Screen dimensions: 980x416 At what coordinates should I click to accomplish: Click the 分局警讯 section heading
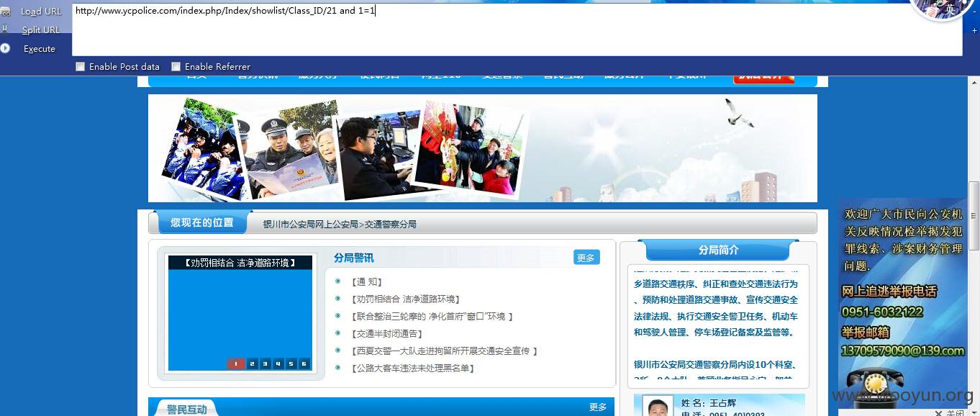click(354, 258)
